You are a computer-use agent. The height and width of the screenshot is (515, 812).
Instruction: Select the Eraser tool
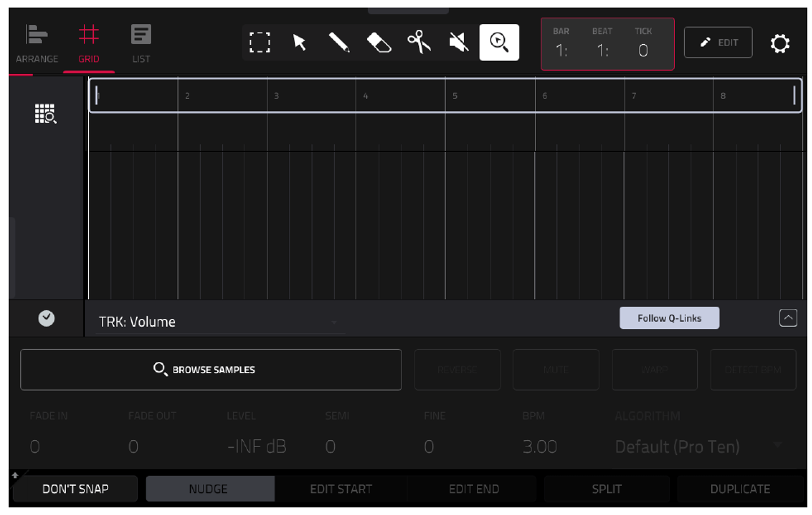379,42
